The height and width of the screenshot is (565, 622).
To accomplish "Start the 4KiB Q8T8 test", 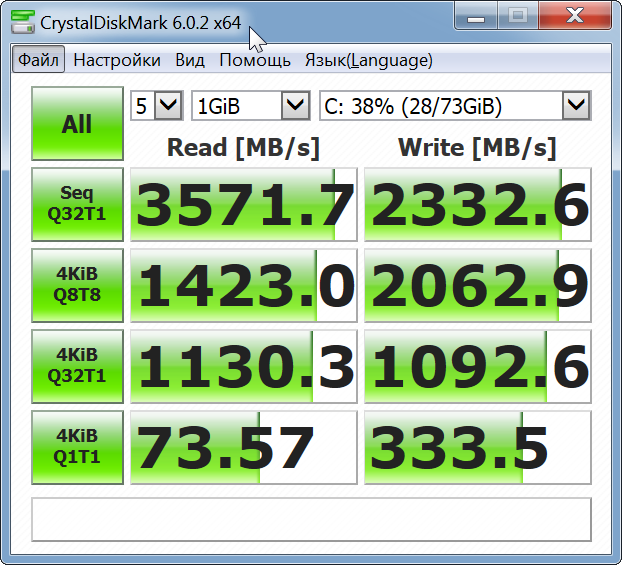I will pyautogui.click(x=77, y=285).
